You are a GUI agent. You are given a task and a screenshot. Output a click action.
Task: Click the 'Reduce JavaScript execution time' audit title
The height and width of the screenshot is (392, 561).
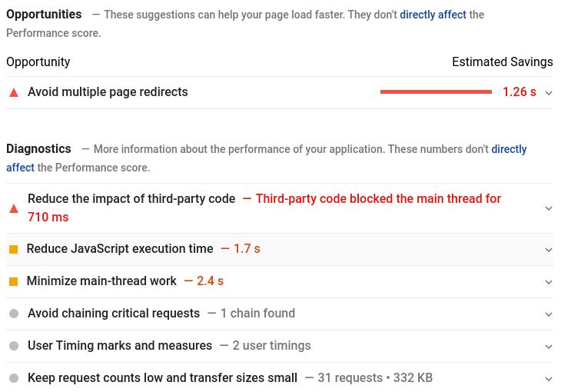point(120,249)
